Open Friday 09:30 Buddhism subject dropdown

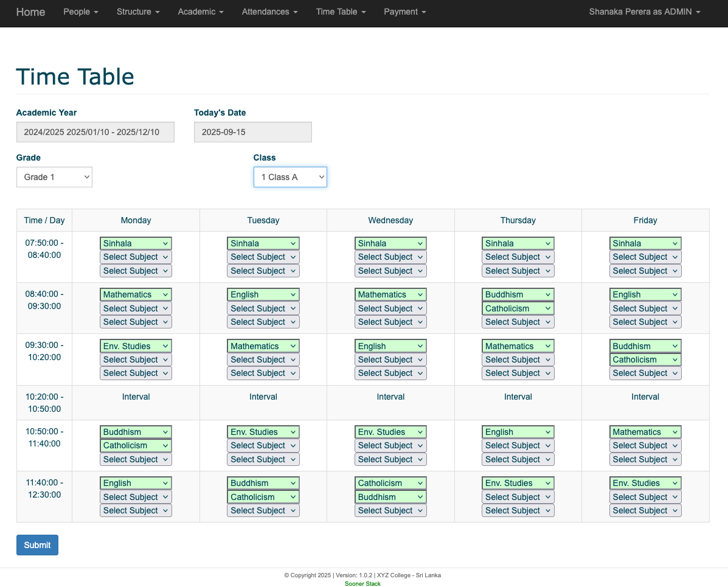[x=645, y=346]
